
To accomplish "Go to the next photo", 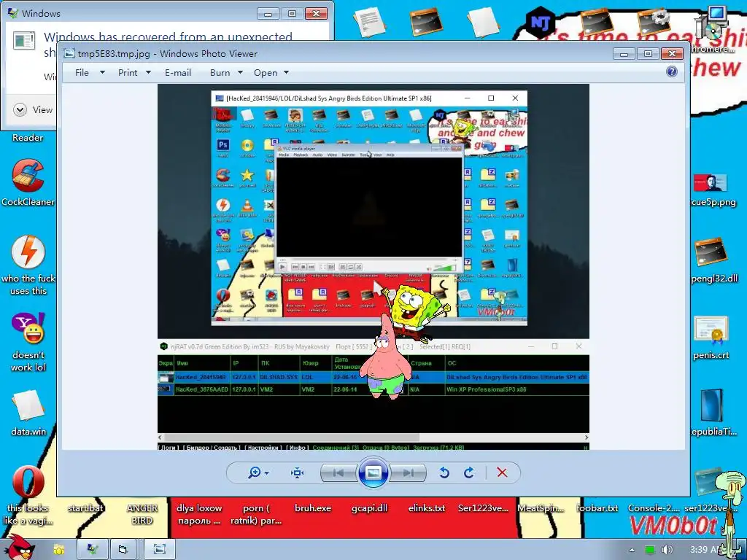I will (x=408, y=472).
